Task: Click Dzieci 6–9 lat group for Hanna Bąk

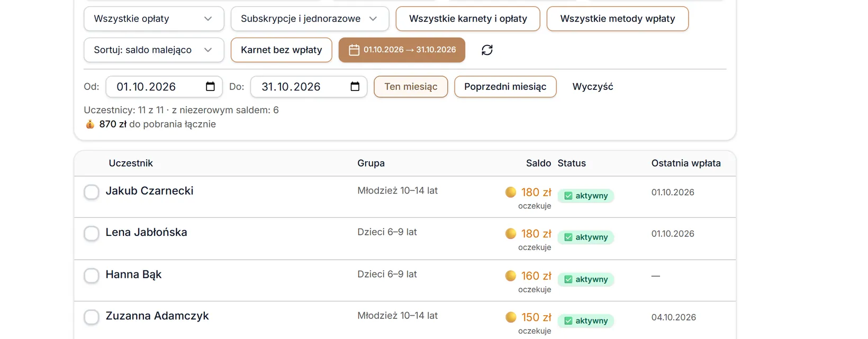Action: [387, 274]
